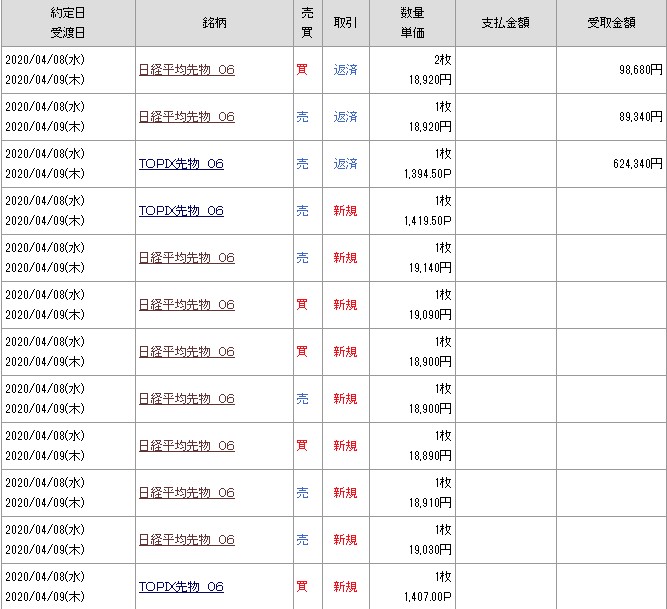Click 日経平均先物 06 link priced 19,140円
The width and height of the screenshot is (667, 609).
point(186,258)
